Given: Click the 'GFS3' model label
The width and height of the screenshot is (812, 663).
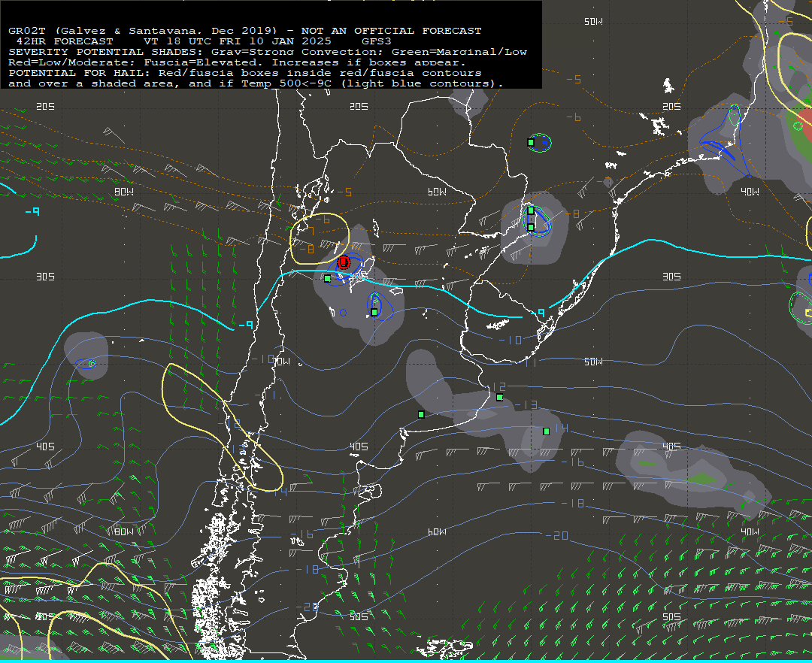Looking at the screenshot, I should [x=377, y=41].
